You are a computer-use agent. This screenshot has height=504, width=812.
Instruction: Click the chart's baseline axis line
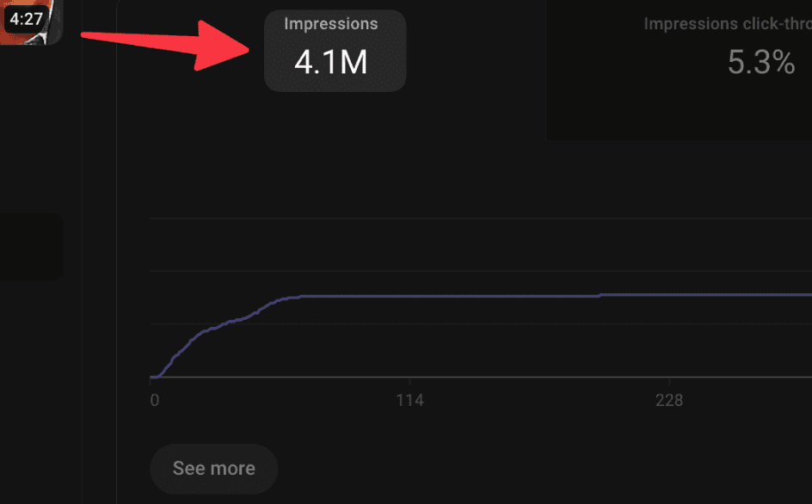482,378
